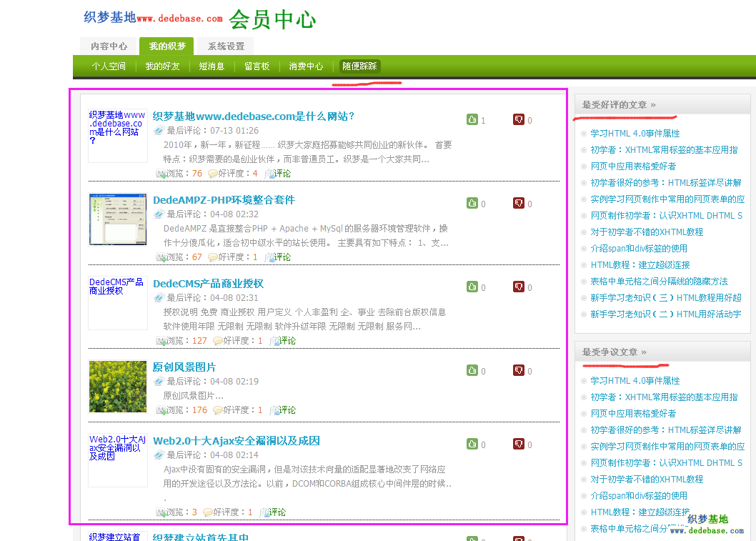Click the 浏览 view icon in Web2.0 Ajax row
Screen dimensions: 756x541
pyautogui.click(x=161, y=512)
